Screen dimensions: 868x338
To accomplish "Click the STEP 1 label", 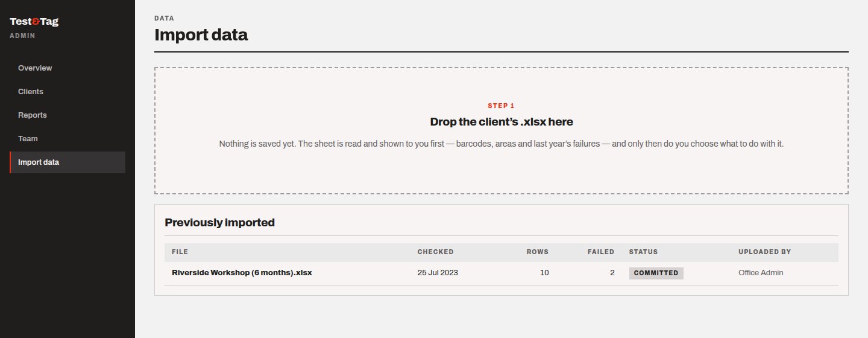I will 502,106.
